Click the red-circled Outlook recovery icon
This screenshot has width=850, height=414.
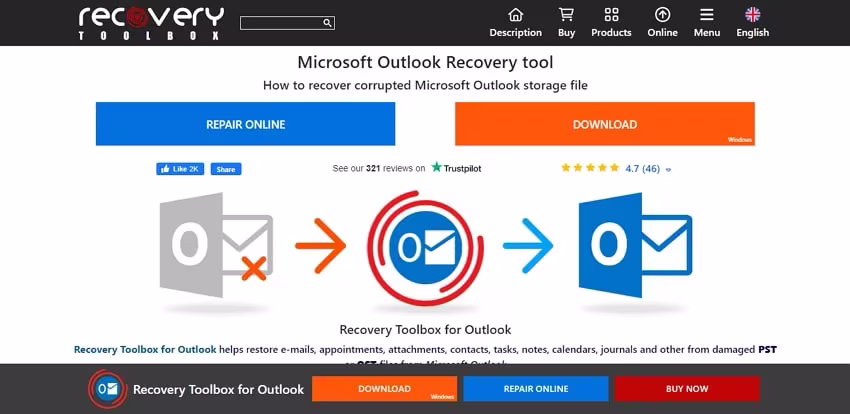[426, 248]
